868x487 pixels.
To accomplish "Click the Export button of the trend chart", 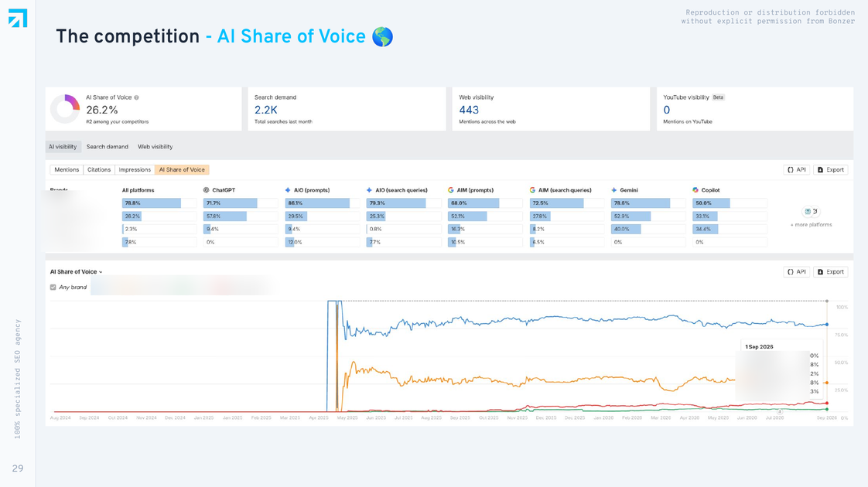I will coord(830,272).
